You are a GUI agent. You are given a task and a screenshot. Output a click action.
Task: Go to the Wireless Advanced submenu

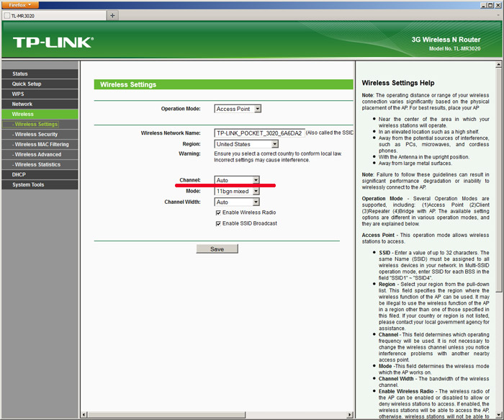pyautogui.click(x=40, y=154)
